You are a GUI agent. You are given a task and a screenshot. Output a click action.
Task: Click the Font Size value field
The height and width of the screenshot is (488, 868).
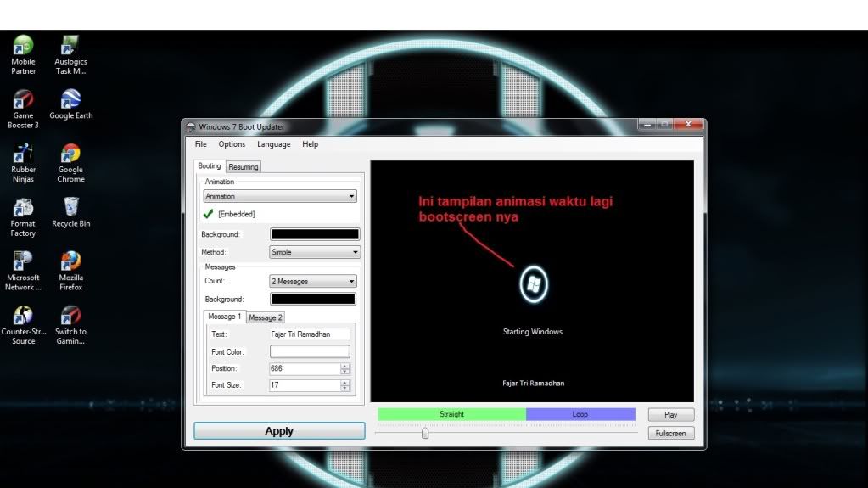click(305, 385)
